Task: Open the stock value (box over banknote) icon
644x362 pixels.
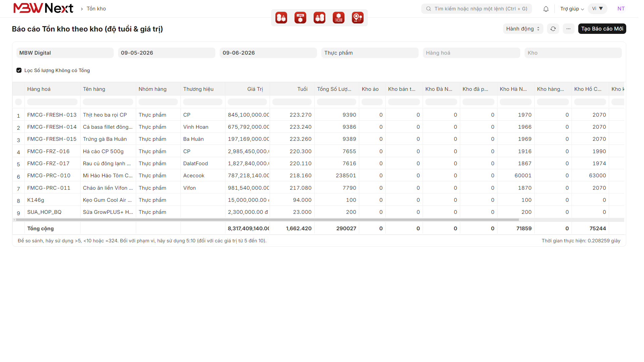Action: [x=338, y=17]
